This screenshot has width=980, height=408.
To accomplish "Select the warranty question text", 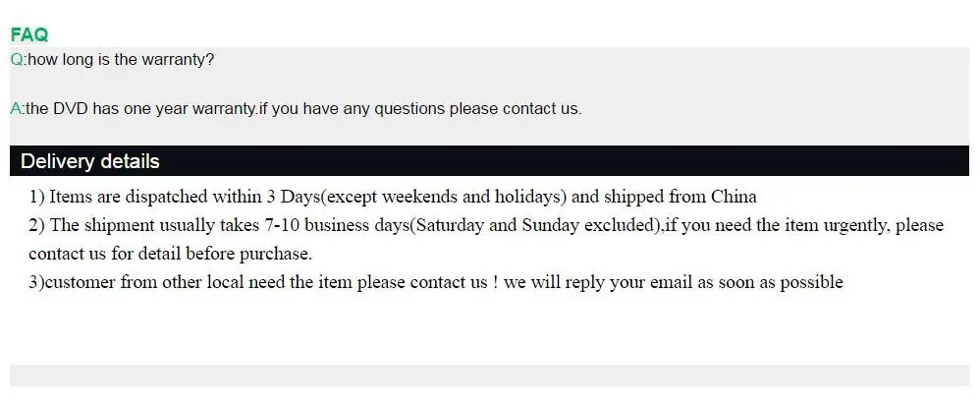I will coord(121,60).
